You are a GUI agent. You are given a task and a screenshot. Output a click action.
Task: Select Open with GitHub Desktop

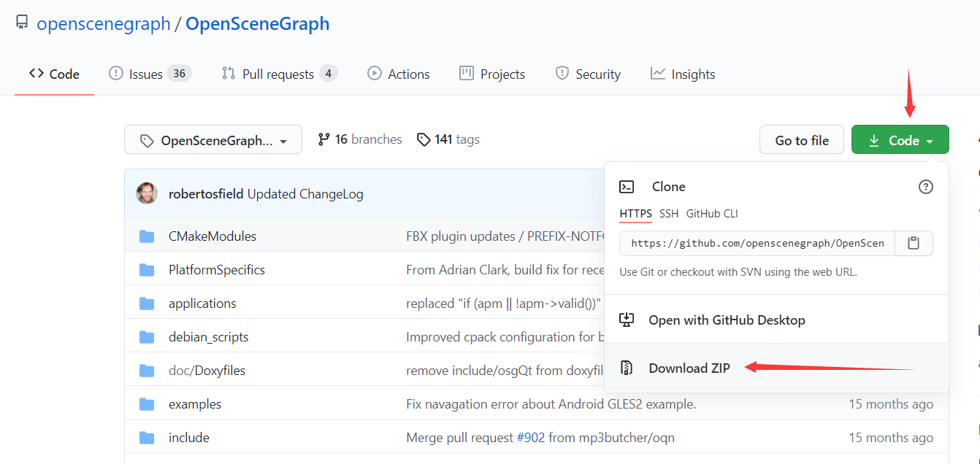[727, 320]
